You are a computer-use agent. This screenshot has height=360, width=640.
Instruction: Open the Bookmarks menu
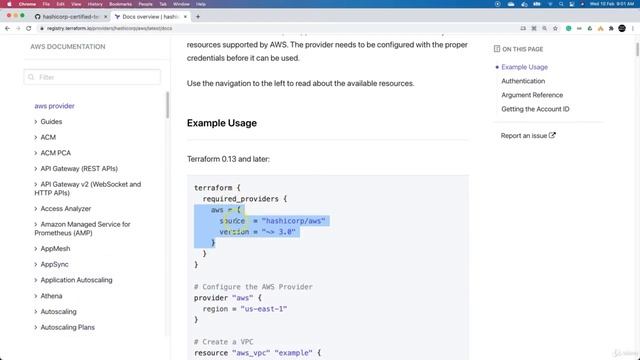pyautogui.click(x=120, y=4)
